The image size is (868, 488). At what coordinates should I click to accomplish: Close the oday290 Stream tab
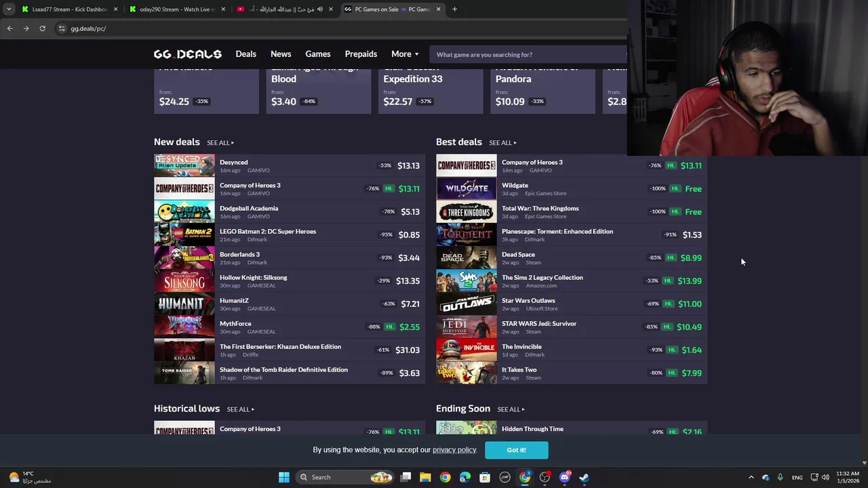[x=223, y=9]
